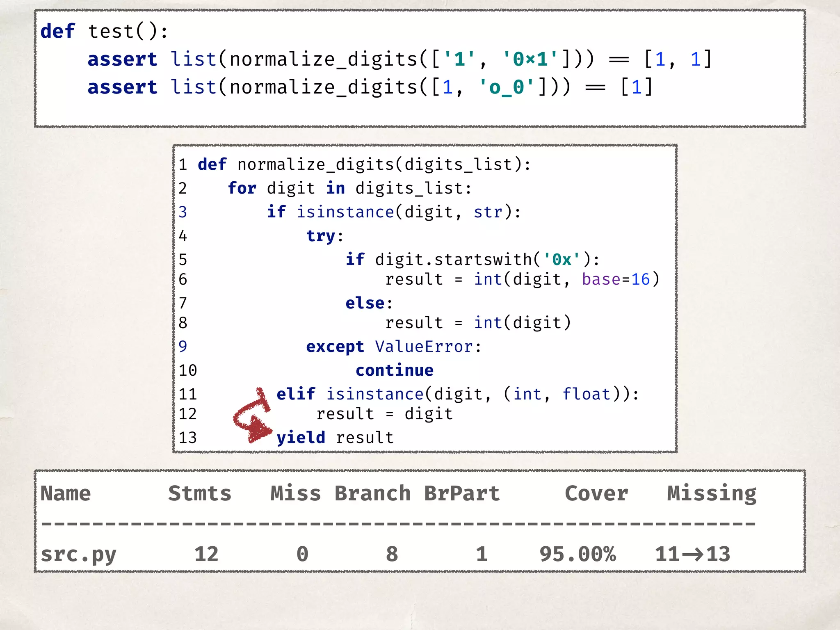
Task: Click line number 10 in the gutter
Action: point(188,370)
